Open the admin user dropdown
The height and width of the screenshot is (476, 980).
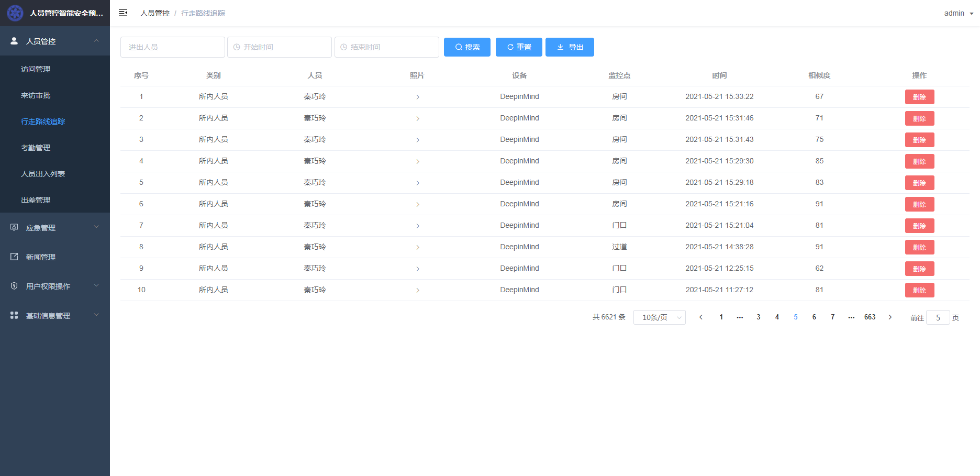pyautogui.click(x=958, y=13)
